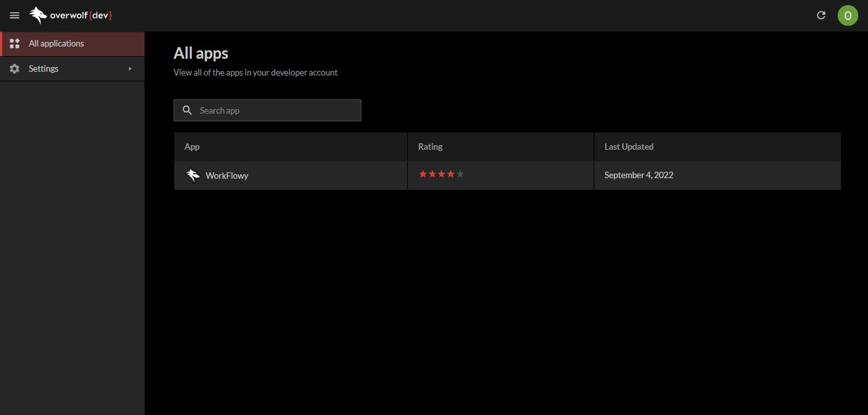Focus the Search app field

tap(267, 110)
